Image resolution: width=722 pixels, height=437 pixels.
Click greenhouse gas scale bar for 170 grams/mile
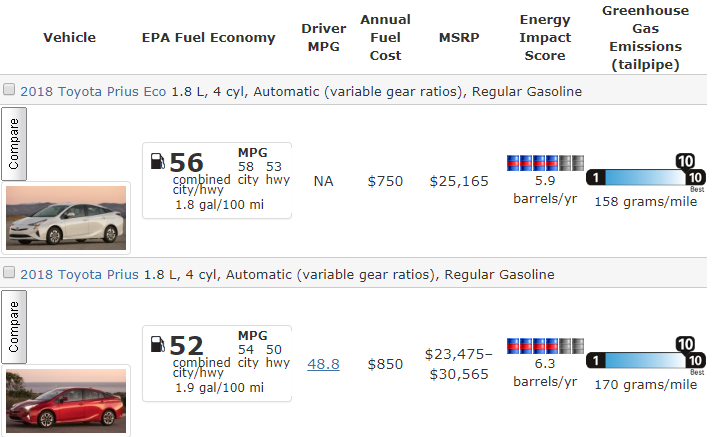point(645,361)
